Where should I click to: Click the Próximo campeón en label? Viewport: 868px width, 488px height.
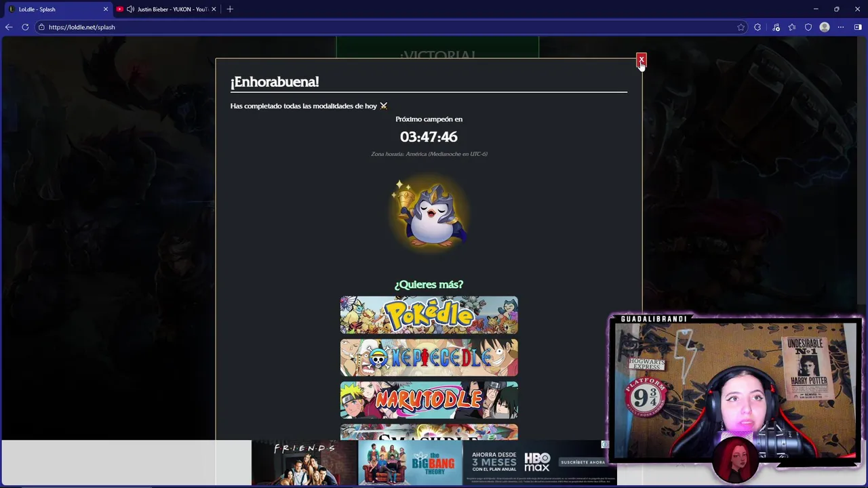(x=429, y=119)
